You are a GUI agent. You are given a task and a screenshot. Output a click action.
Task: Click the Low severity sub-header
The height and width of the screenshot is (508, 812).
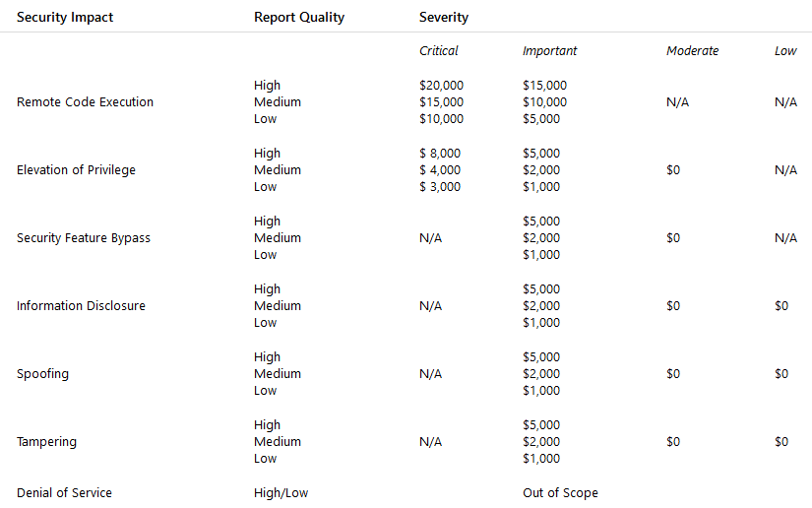(x=785, y=50)
